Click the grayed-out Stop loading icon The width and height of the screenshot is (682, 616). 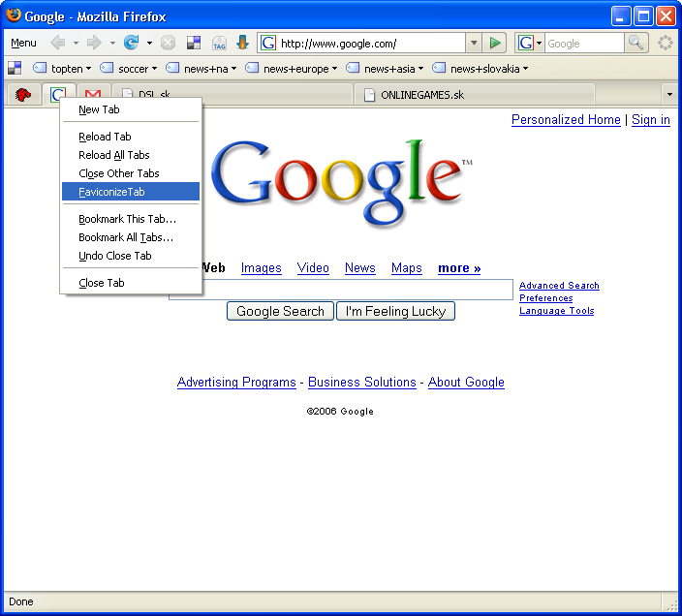(x=168, y=43)
